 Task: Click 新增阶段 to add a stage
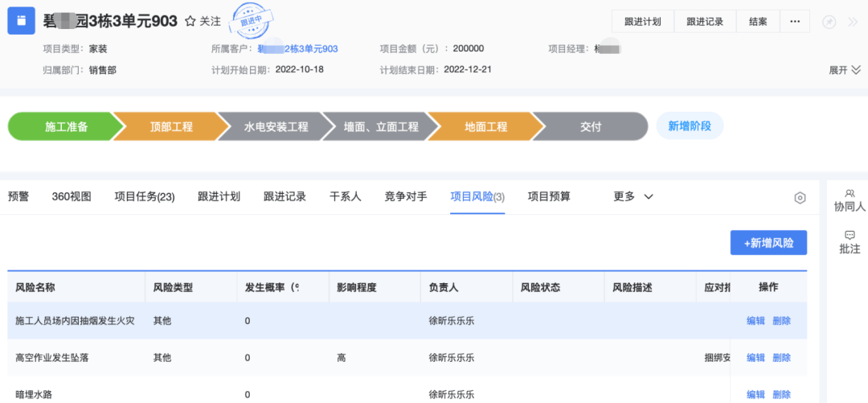point(690,126)
